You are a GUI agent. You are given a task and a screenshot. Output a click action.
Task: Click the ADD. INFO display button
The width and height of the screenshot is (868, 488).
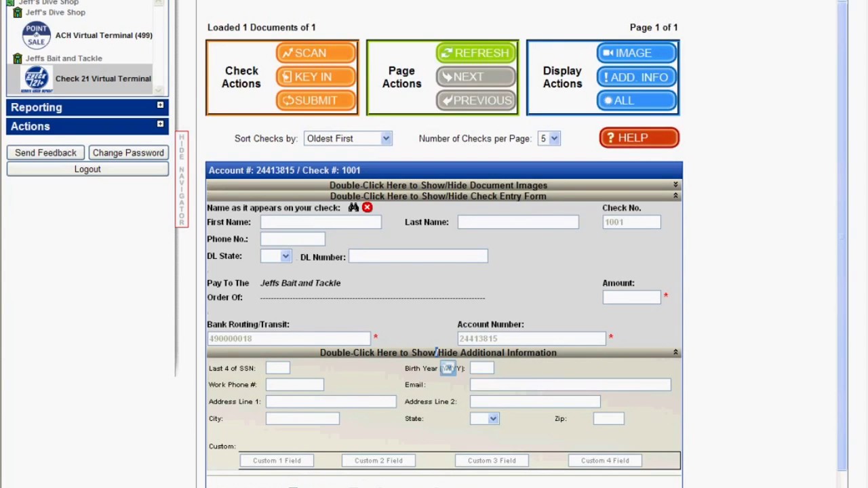coord(637,77)
